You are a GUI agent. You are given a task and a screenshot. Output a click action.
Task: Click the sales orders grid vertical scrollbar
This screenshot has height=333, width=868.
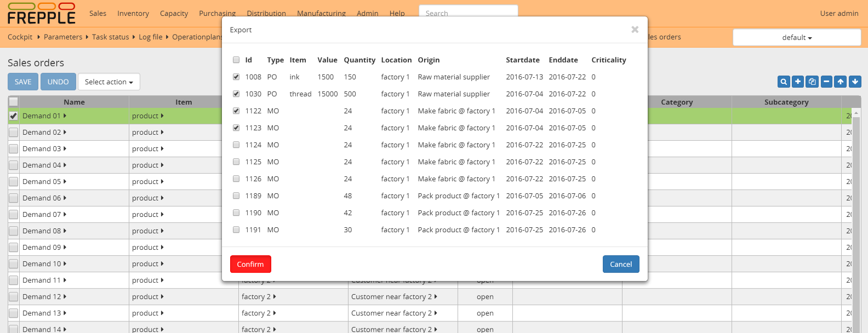coord(856,219)
